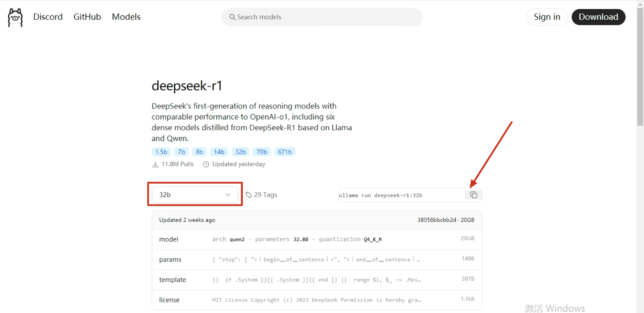Viewport: 644px width, 313px height.
Task: Copy the ollama run command
Action: 473,195
